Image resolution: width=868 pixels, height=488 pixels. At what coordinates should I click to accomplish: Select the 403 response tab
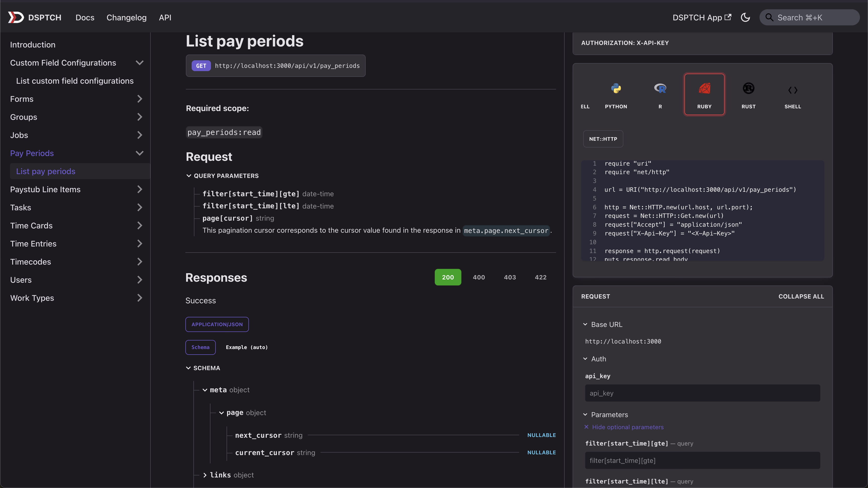(x=510, y=277)
